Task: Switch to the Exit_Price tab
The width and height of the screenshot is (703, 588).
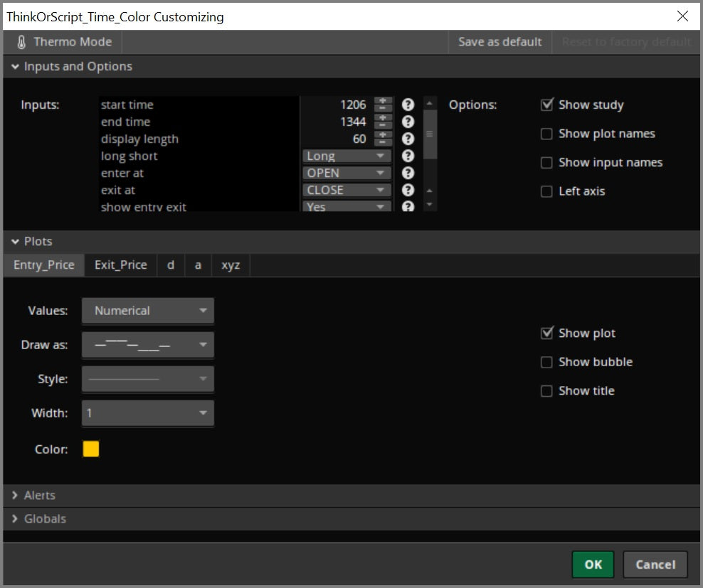Action: pyautogui.click(x=120, y=264)
